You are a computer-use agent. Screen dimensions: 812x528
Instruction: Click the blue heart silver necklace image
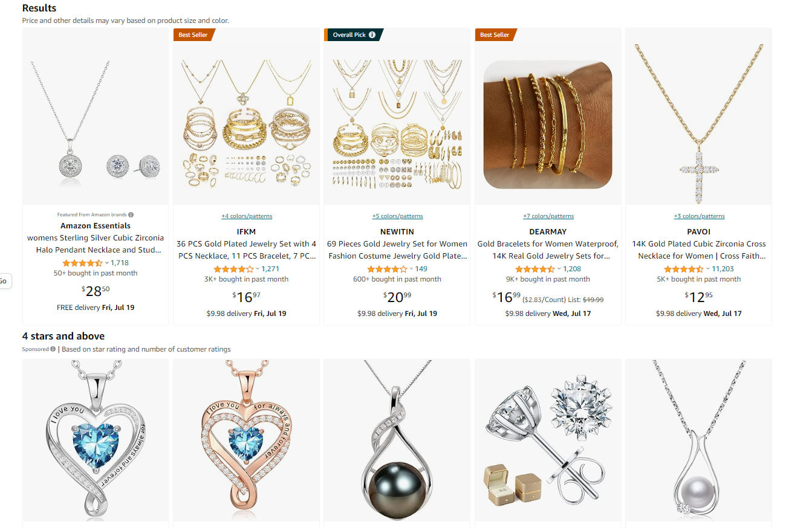pyautogui.click(x=96, y=439)
